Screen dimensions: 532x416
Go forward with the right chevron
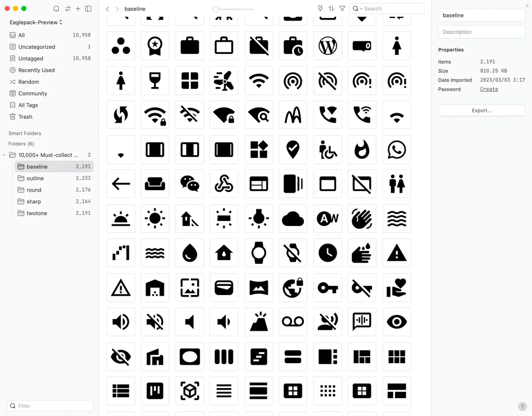pyautogui.click(x=117, y=9)
